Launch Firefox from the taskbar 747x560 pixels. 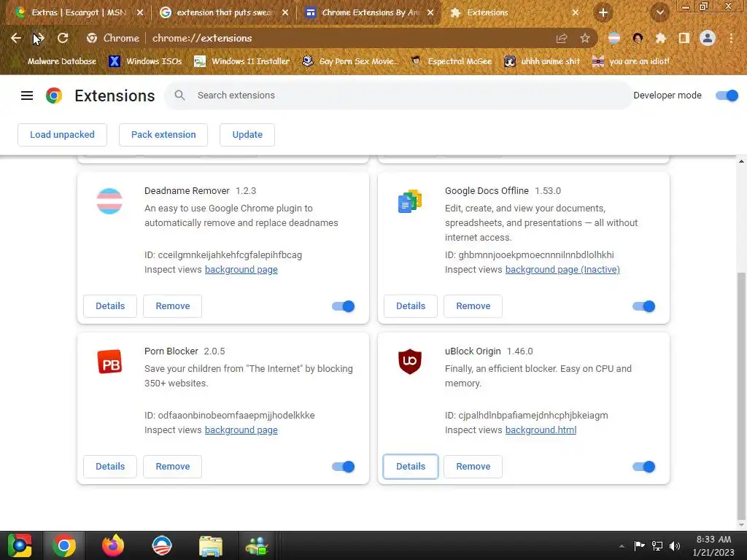pos(113,545)
